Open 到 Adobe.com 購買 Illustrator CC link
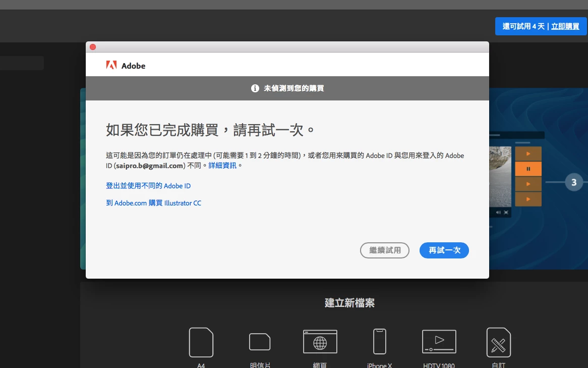This screenshot has height=368, width=588. click(x=153, y=203)
